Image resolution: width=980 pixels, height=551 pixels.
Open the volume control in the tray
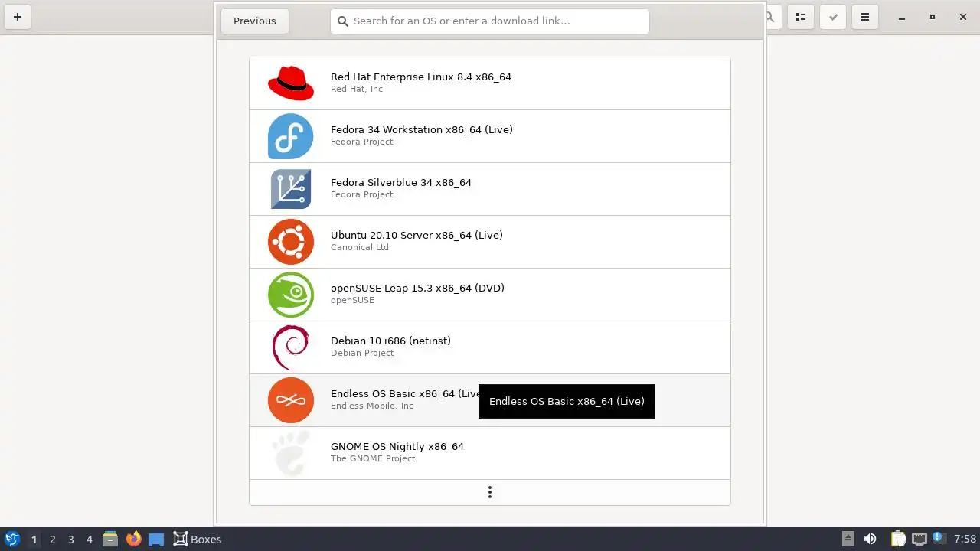(x=870, y=540)
